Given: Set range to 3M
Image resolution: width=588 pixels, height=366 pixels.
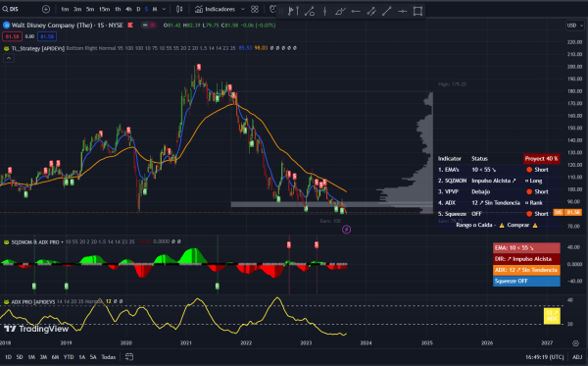Looking at the screenshot, I should [x=43, y=357].
